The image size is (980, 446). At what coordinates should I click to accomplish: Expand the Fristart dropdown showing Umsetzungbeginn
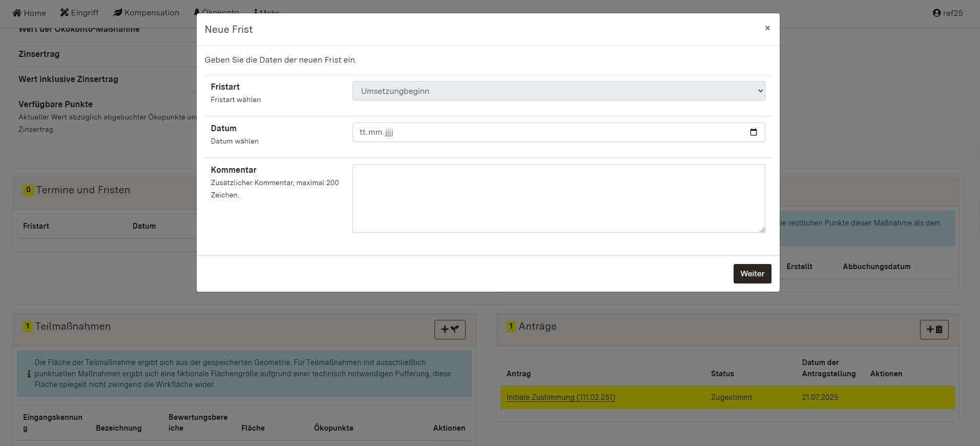point(558,91)
